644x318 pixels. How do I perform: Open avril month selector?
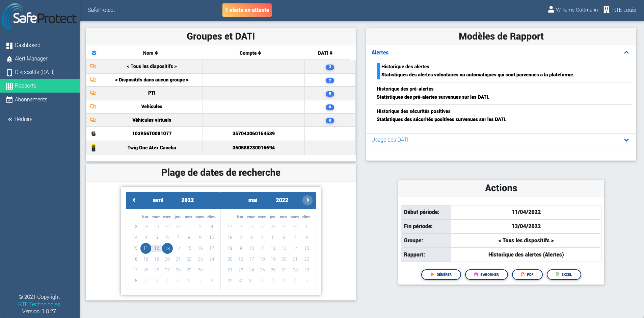[158, 200]
